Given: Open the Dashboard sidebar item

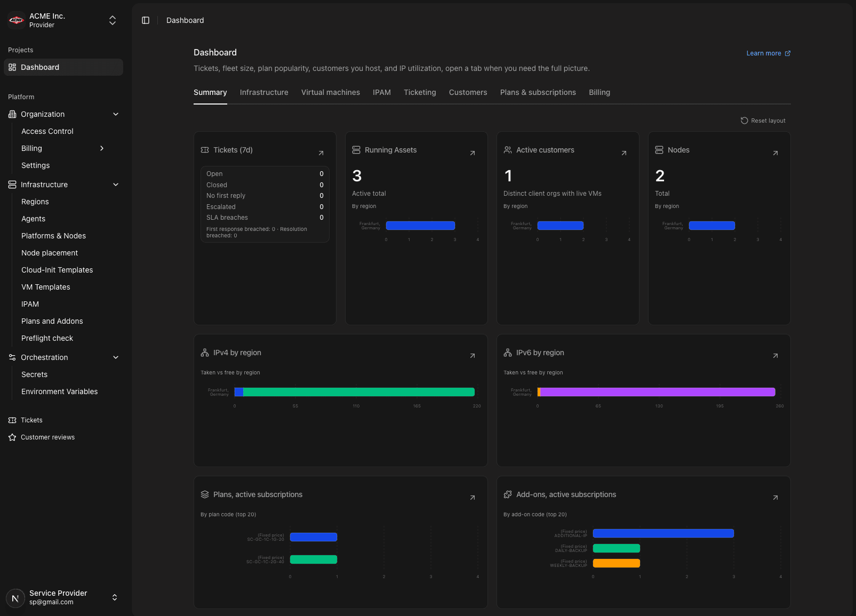Looking at the screenshot, I should point(63,67).
